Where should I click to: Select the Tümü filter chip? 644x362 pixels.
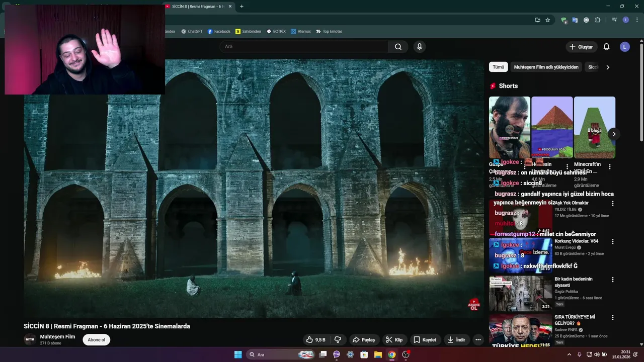tap(498, 67)
